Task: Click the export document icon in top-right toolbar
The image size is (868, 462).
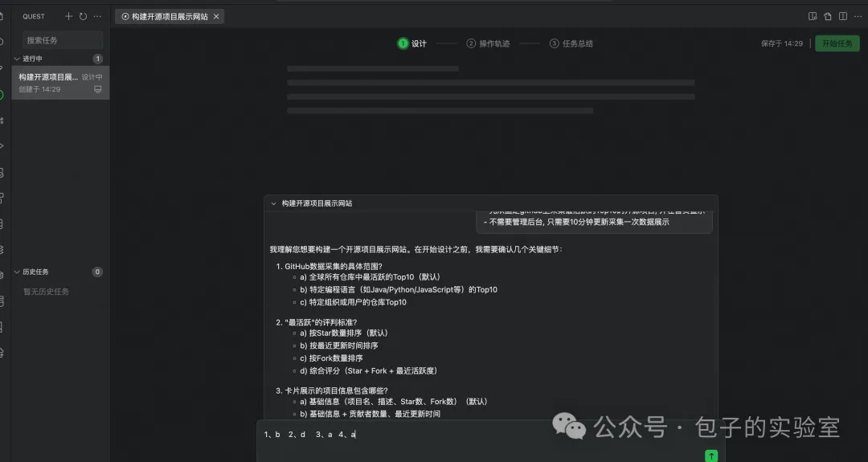Action: (x=828, y=17)
